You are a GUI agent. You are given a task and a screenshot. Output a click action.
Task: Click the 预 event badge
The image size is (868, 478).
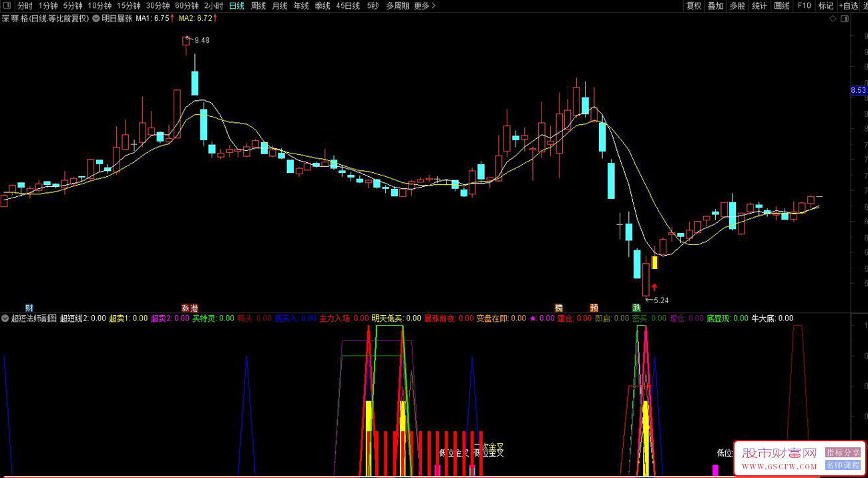tap(594, 308)
